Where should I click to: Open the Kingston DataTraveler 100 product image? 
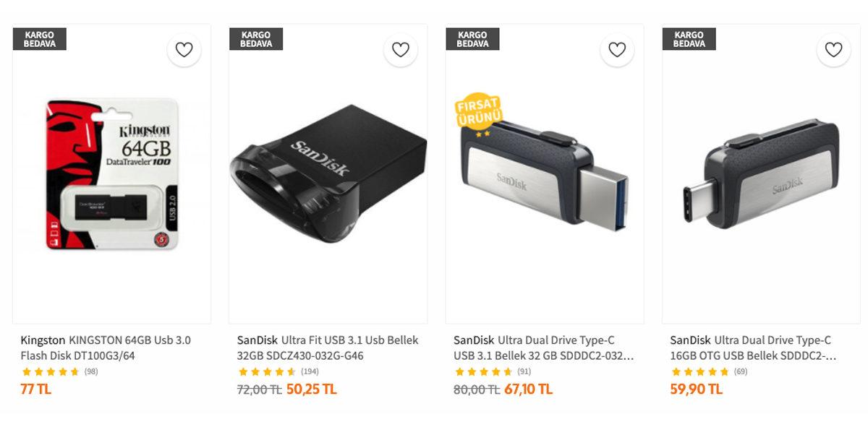pos(112,175)
